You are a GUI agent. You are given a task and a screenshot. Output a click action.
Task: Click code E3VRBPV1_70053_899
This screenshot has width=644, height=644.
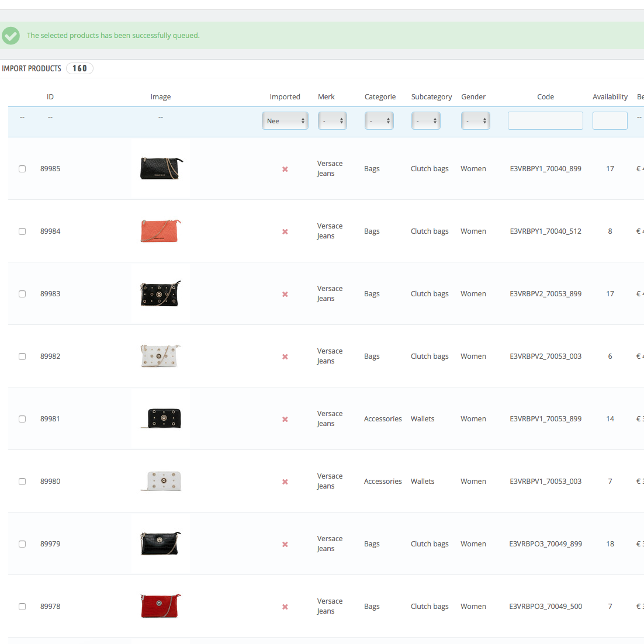tap(545, 418)
